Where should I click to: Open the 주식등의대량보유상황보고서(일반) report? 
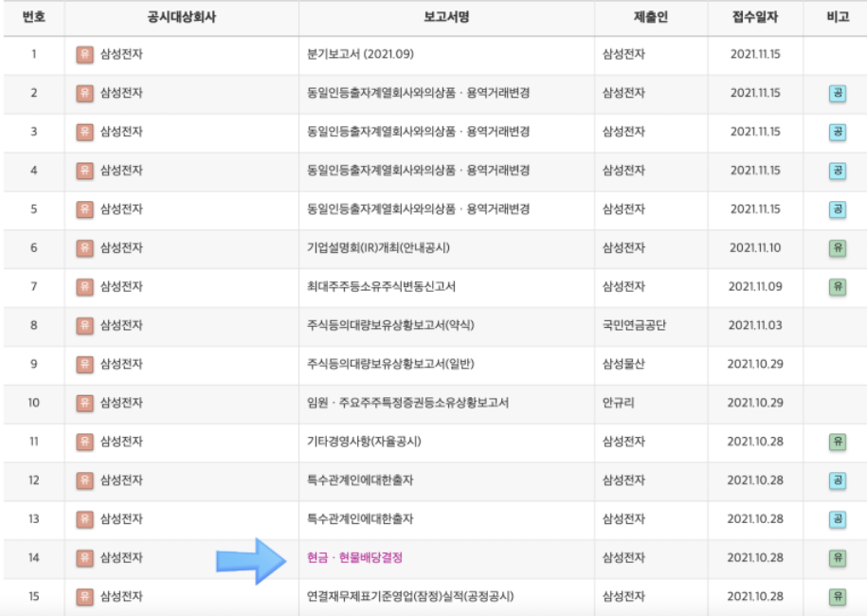(391, 364)
